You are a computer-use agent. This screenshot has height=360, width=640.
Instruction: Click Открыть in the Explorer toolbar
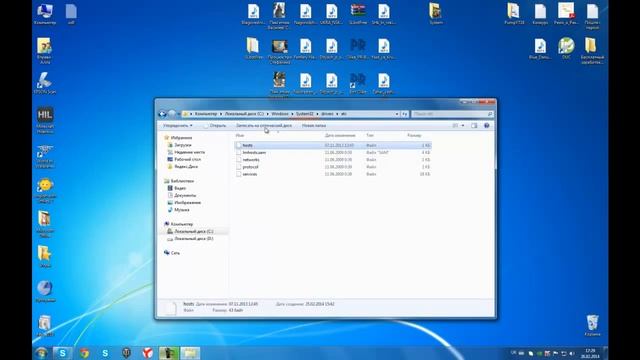click(x=215, y=126)
